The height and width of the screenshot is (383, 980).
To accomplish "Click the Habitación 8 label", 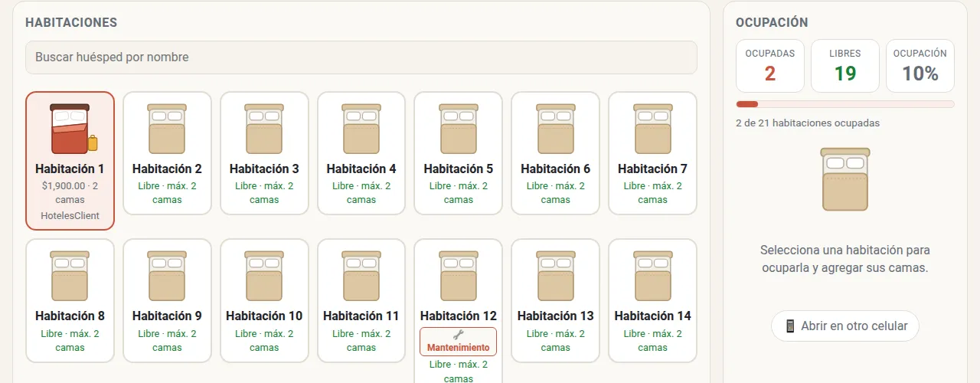I will (70, 316).
